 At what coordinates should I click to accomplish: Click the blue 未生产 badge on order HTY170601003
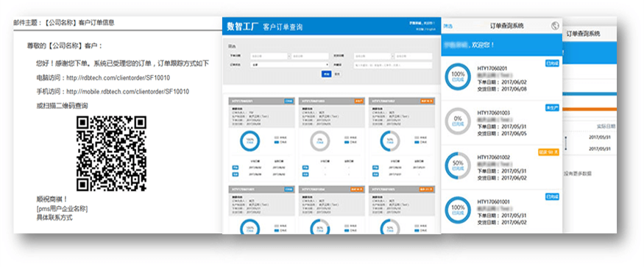[x=553, y=107]
